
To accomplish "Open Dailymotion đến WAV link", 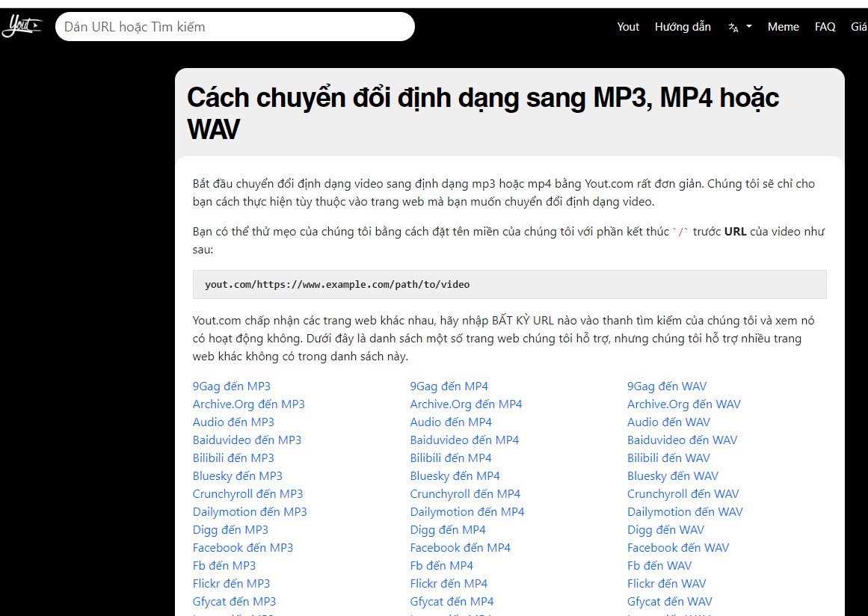I will [x=686, y=512].
